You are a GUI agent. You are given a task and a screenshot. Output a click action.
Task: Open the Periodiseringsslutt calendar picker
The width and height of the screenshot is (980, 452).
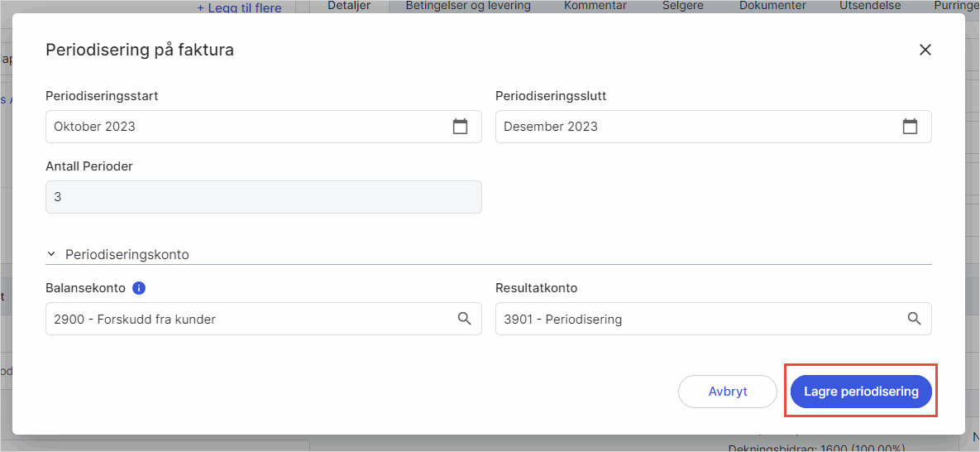910,127
